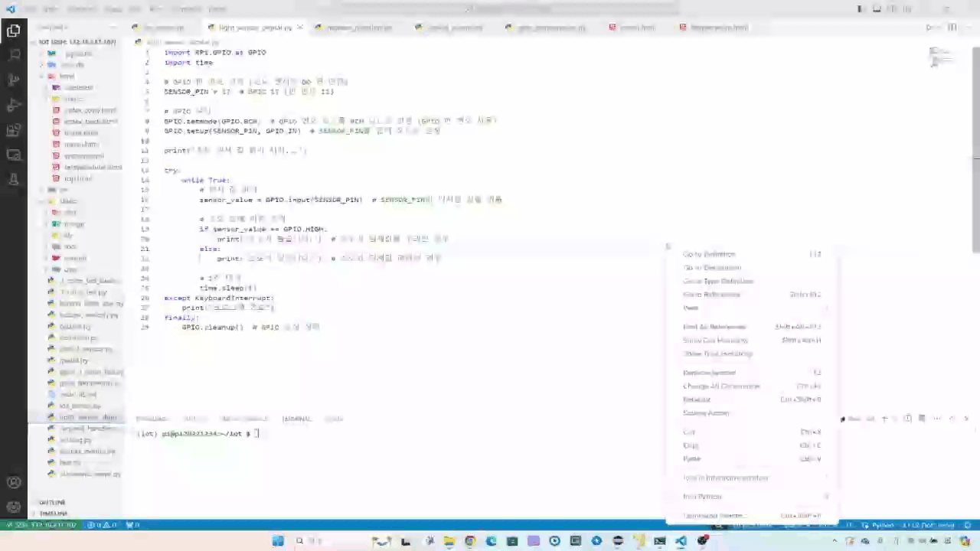Click the errors and warnings status bar indicator
The height and width of the screenshot is (551, 980).
(x=100, y=525)
